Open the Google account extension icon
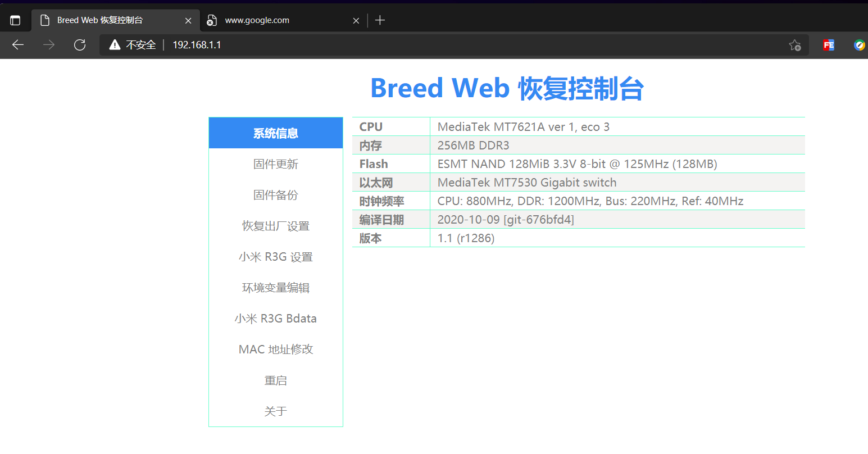Viewport: 868px width, 454px height. point(859,45)
